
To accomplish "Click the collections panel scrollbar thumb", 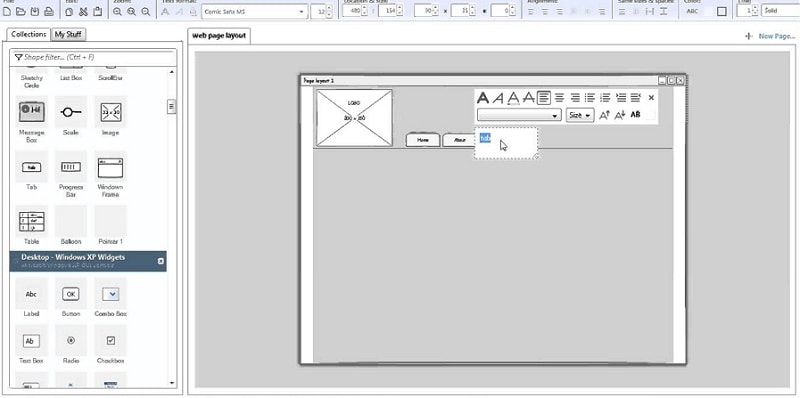I will point(171,106).
